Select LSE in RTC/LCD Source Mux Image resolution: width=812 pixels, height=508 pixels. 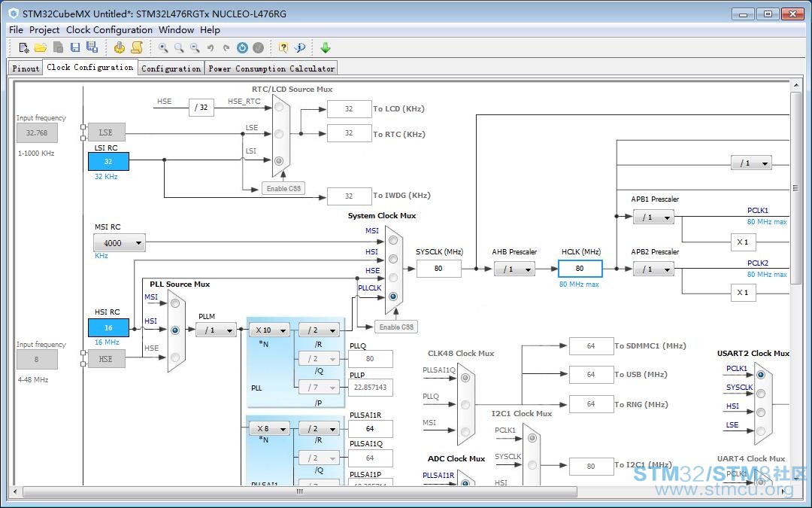point(279,134)
